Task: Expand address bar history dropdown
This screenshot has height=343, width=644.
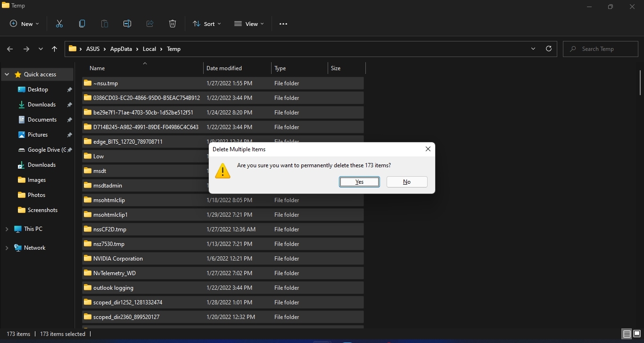Action: click(x=533, y=49)
